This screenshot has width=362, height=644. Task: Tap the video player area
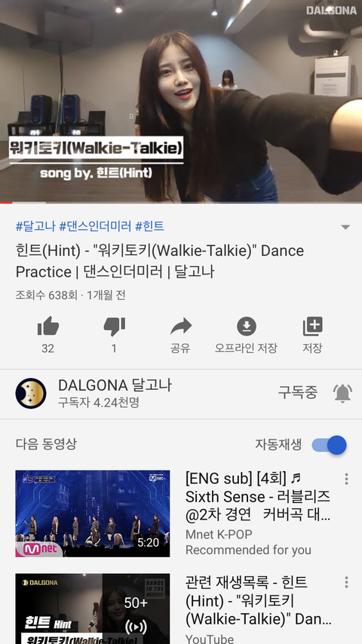pos(181,100)
